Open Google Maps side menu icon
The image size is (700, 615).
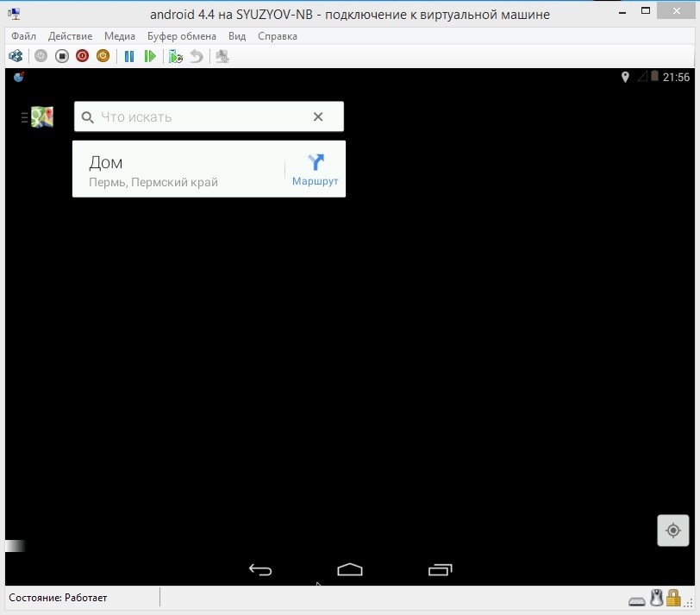pyautogui.click(x=38, y=117)
